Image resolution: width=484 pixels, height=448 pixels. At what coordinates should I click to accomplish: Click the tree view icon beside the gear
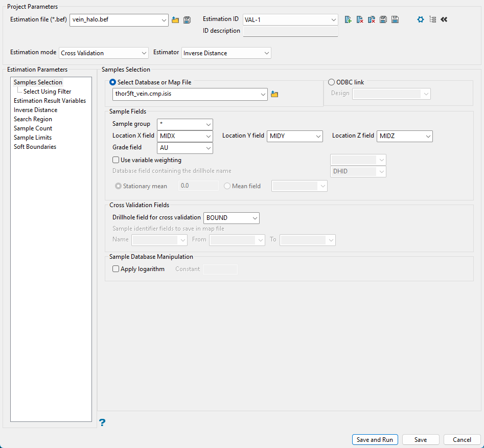click(x=432, y=19)
